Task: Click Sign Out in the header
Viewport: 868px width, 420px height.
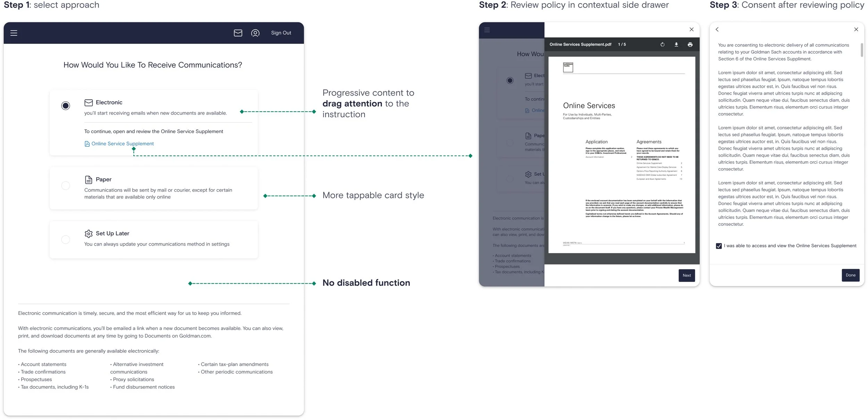Action: click(x=281, y=33)
